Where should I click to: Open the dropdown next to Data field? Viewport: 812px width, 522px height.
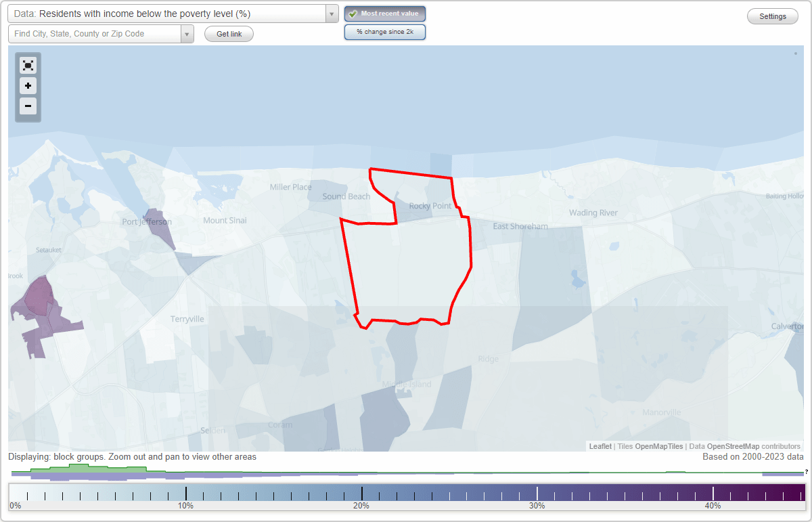pos(331,13)
